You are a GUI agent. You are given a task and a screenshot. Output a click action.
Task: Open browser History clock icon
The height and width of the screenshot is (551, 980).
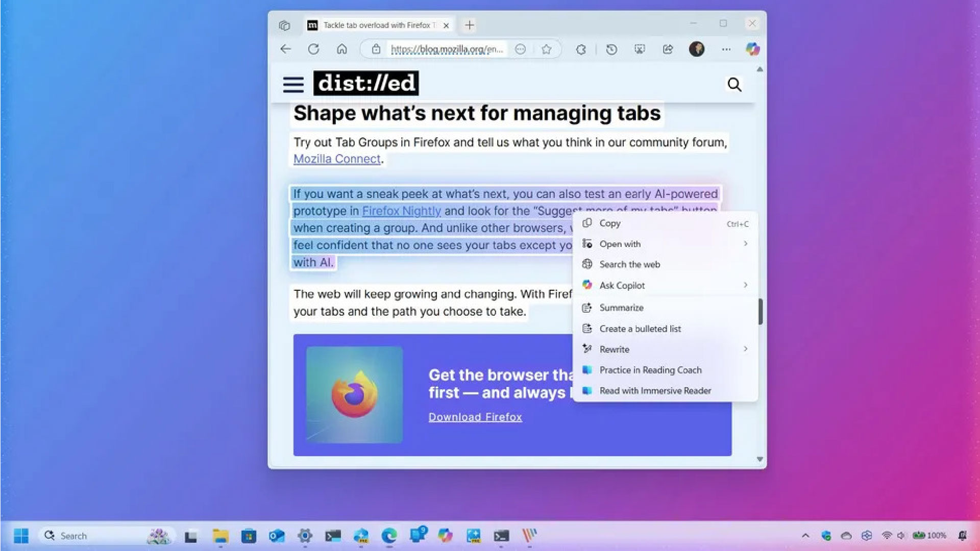(611, 49)
